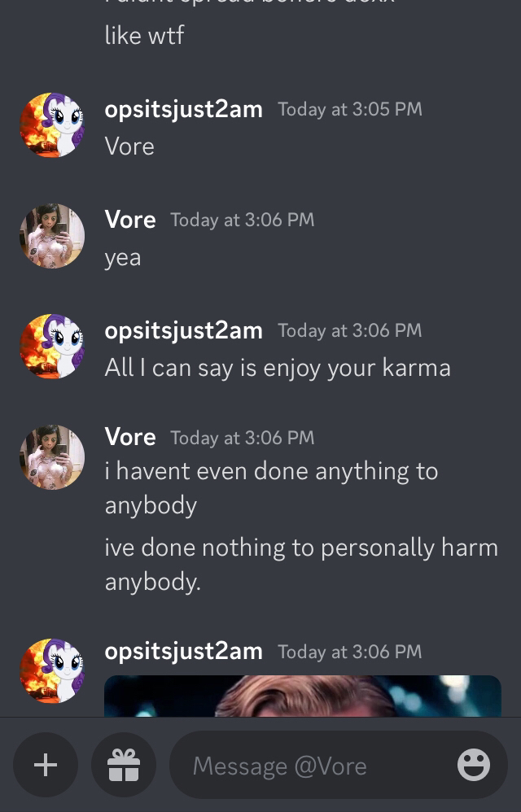Select the 'All I can say is enjoy your karma' message
521x812 pixels.
tap(278, 369)
